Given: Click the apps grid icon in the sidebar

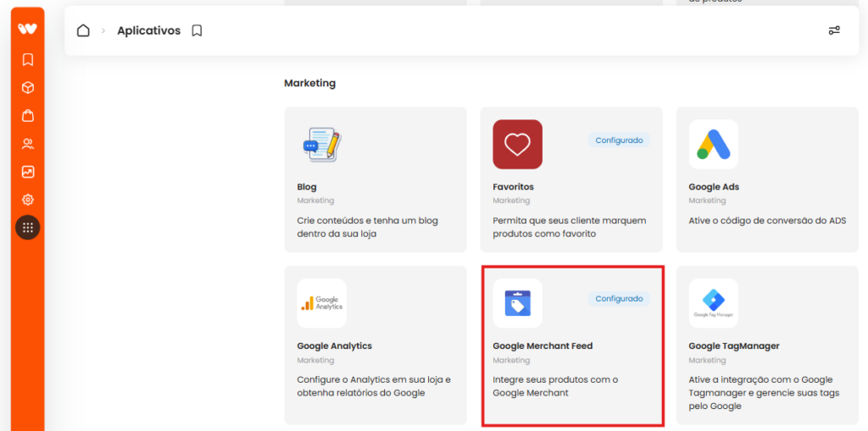Looking at the screenshot, I should [28, 228].
